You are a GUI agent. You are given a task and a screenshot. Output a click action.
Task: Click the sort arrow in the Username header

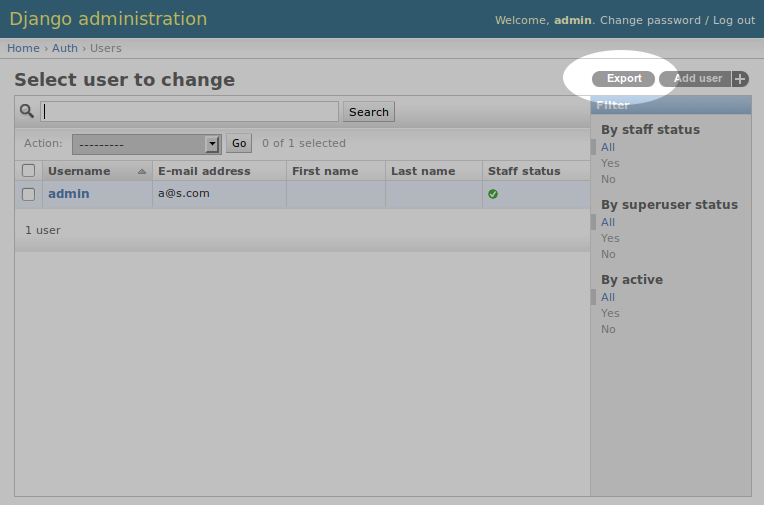click(142, 171)
